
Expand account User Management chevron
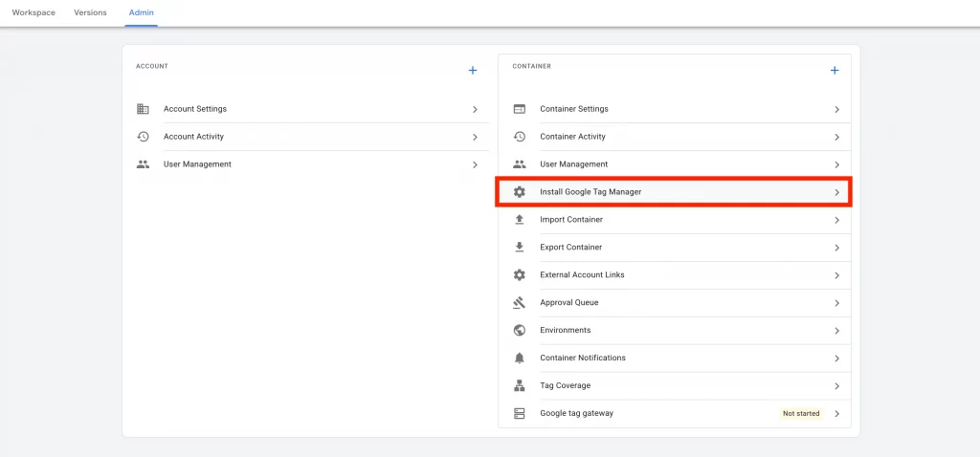[x=475, y=165]
